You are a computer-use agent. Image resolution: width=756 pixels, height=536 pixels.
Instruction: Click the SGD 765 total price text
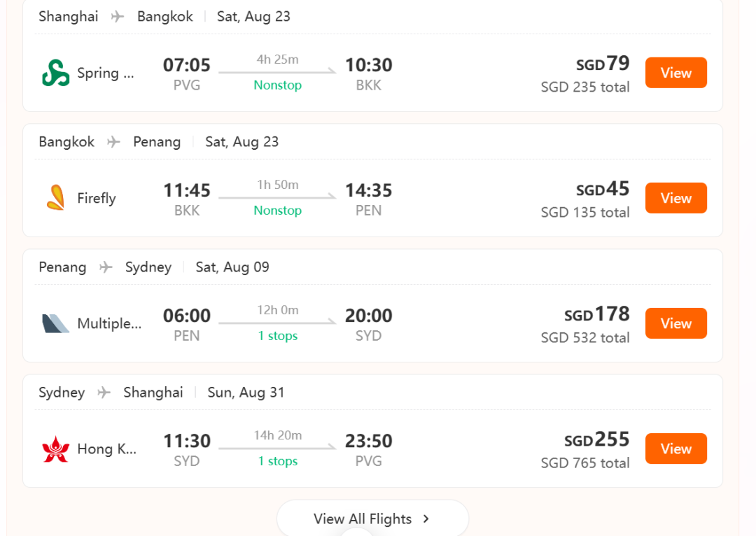point(584,463)
